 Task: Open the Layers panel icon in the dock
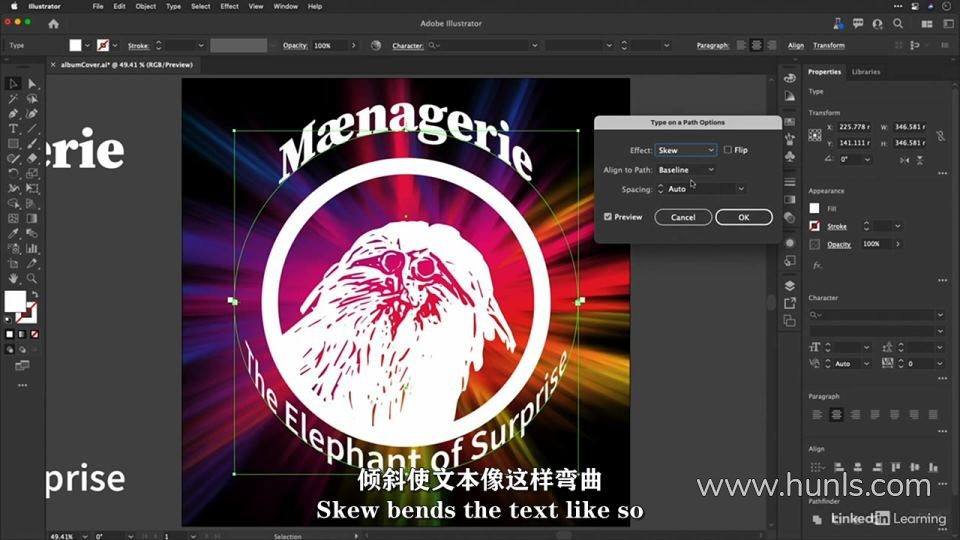[x=790, y=286]
